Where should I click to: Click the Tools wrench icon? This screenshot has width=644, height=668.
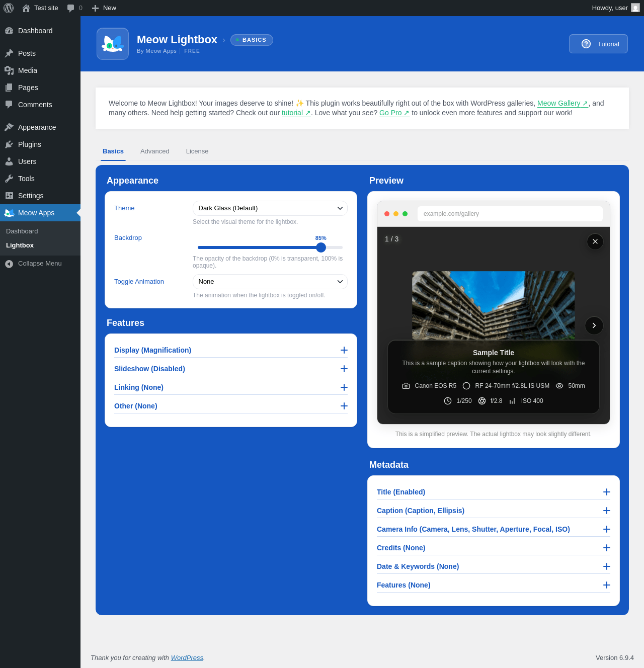point(9,179)
